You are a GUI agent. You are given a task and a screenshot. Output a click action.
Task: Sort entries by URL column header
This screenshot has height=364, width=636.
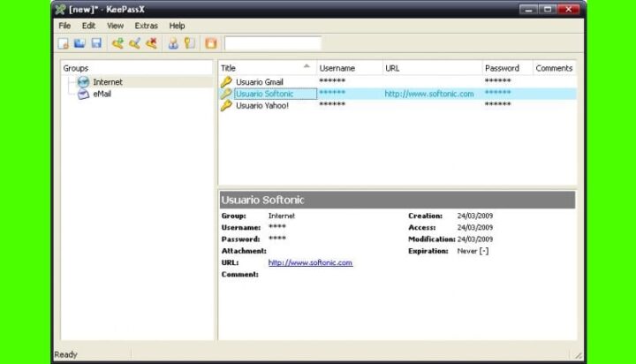[x=432, y=68]
